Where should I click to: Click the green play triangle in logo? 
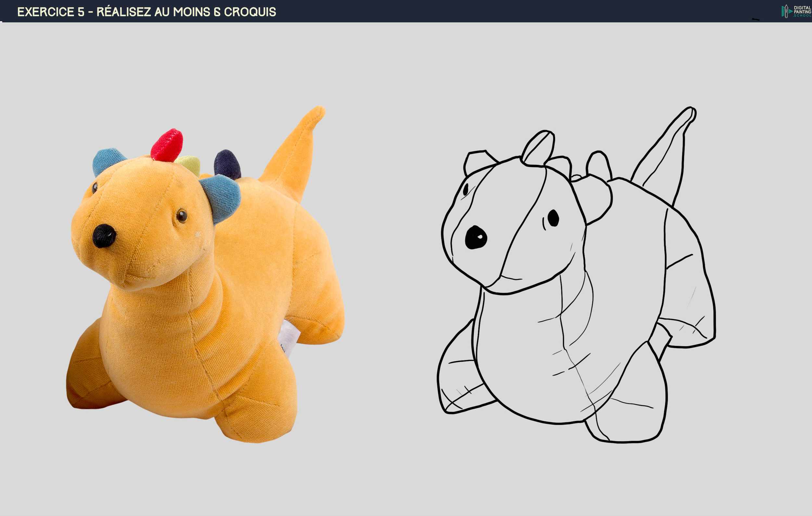[x=791, y=11]
